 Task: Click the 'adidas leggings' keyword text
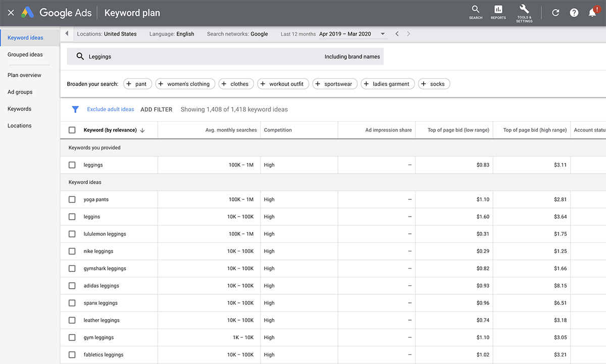[101, 286]
